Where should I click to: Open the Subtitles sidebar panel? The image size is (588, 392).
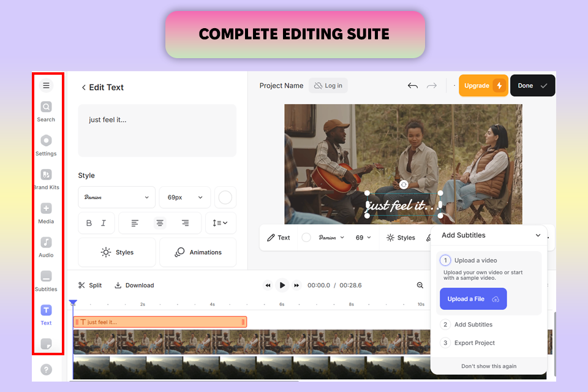click(46, 281)
